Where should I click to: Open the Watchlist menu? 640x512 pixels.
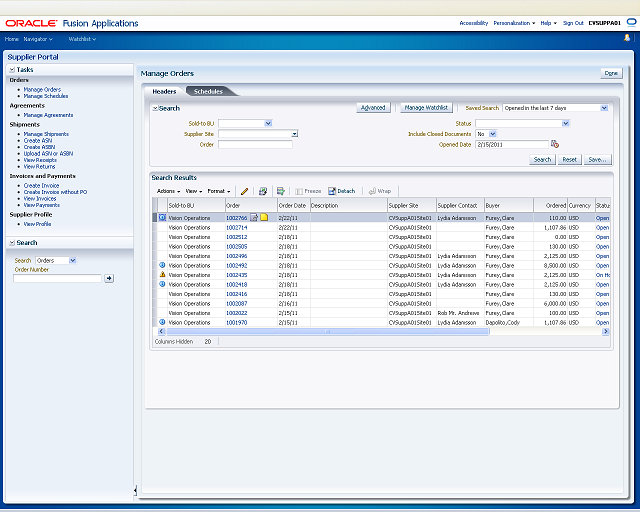pyautogui.click(x=82, y=39)
